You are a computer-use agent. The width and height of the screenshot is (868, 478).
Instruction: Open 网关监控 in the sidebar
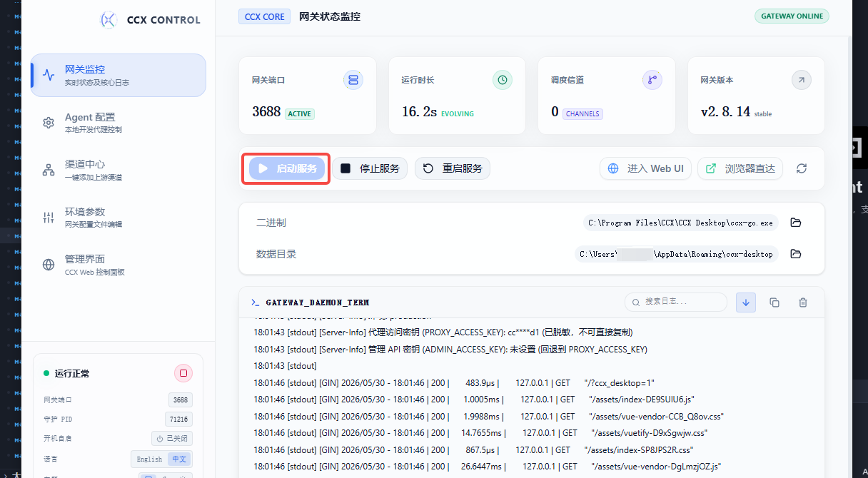[118, 75]
